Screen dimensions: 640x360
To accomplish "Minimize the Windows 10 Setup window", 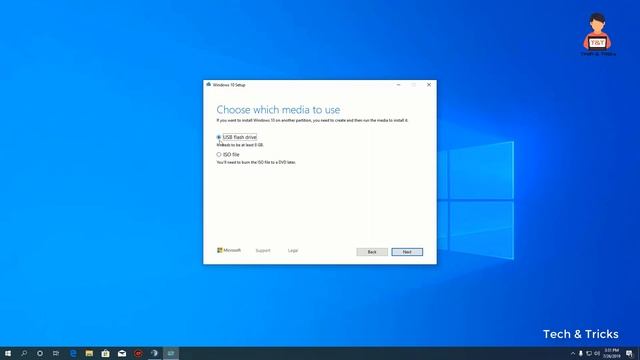I will point(398,85).
